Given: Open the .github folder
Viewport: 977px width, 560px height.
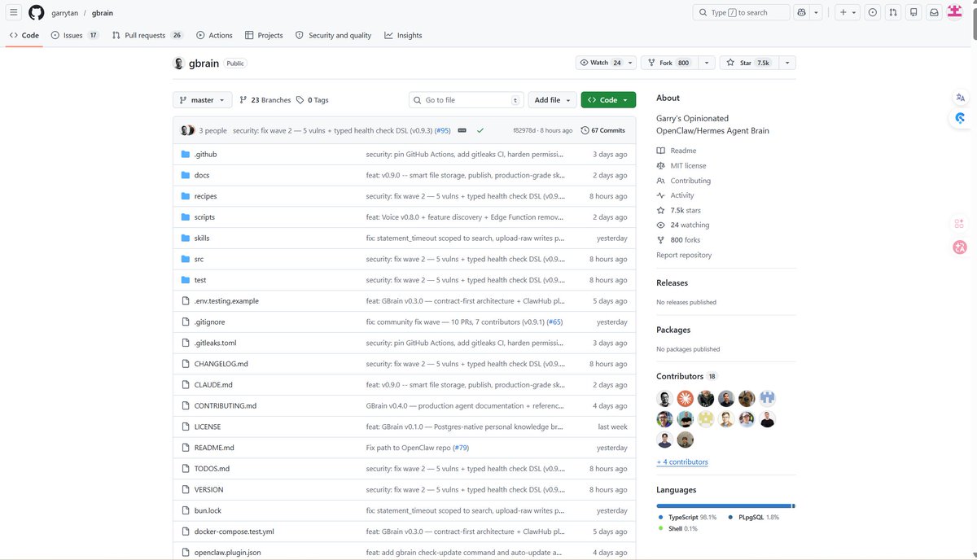Looking at the screenshot, I should pos(205,154).
